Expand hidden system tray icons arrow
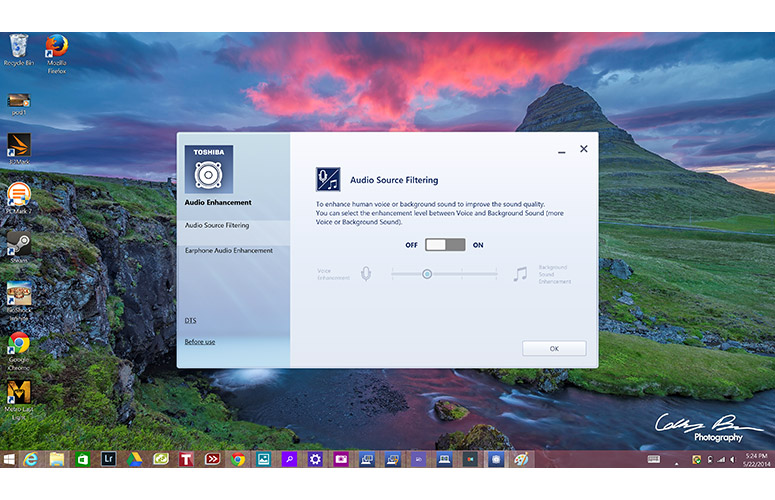775x500 pixels. pyautogui.click(x=677, y=463)
